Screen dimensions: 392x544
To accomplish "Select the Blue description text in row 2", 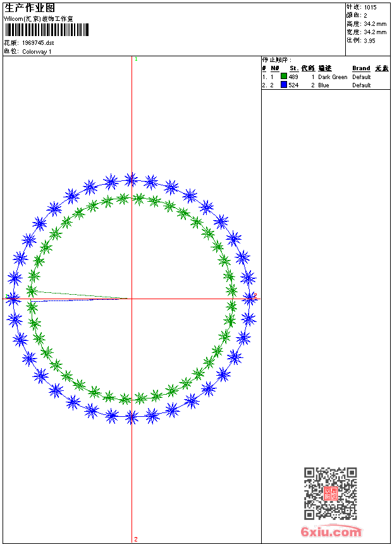I will click(x=324, y=85).
